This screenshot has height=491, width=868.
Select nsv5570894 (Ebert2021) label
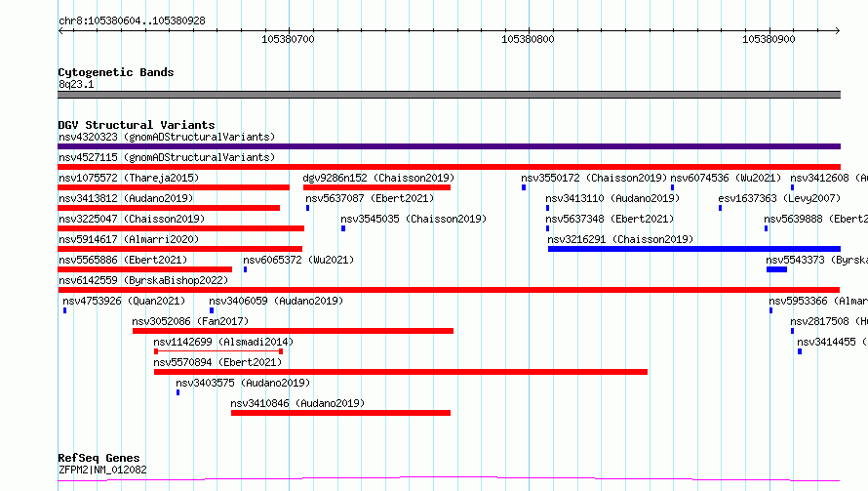(x=217, y=362)
